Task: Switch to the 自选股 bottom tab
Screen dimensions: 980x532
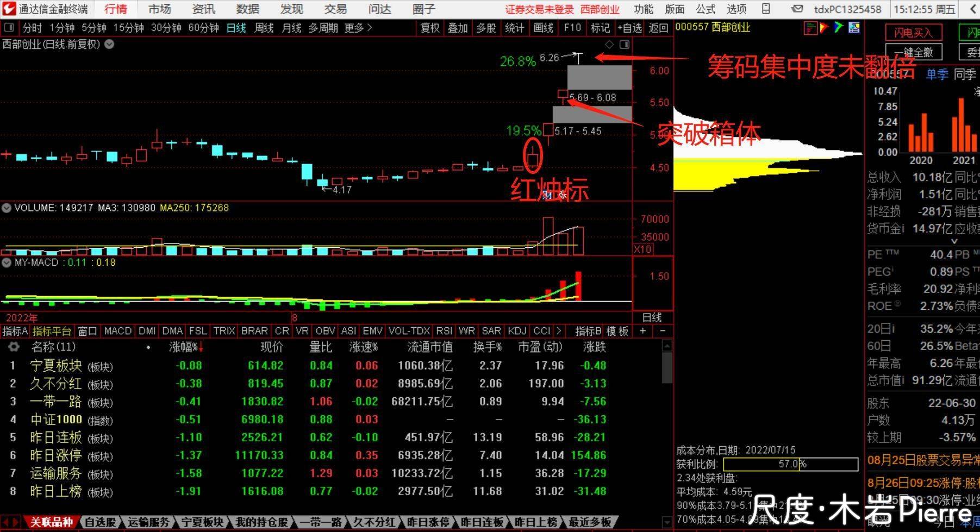Action: pyautogui.click(x=101, y=522)
